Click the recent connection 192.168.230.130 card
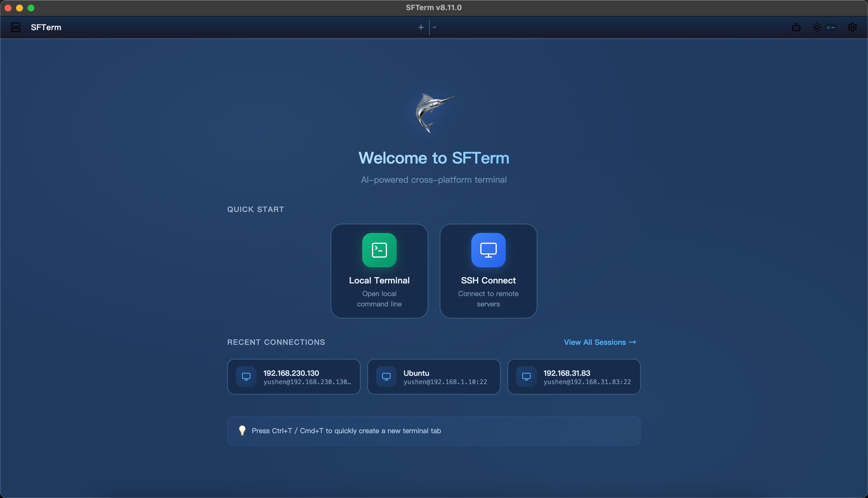This screenshot has width=868, height=498. pyautogui.click(x=293, y=377)
